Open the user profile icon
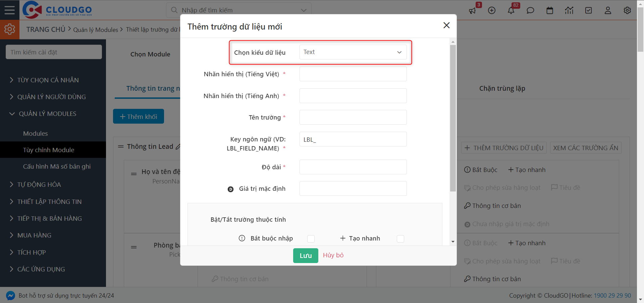 (608, 10)
